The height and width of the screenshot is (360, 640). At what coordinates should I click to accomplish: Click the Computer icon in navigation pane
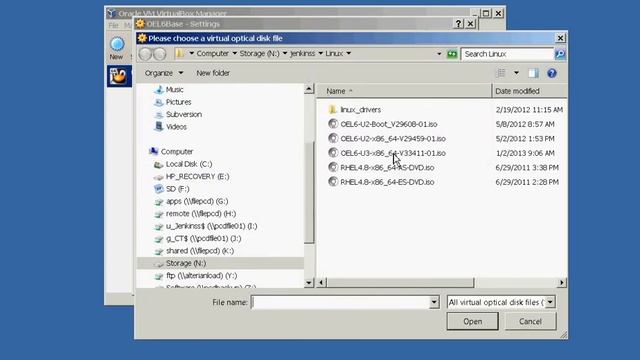pos(153,151)
